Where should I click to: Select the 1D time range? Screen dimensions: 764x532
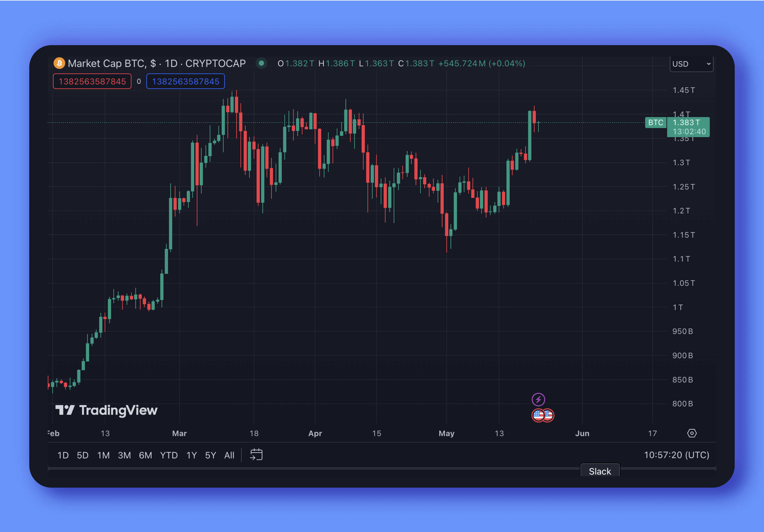63,455
